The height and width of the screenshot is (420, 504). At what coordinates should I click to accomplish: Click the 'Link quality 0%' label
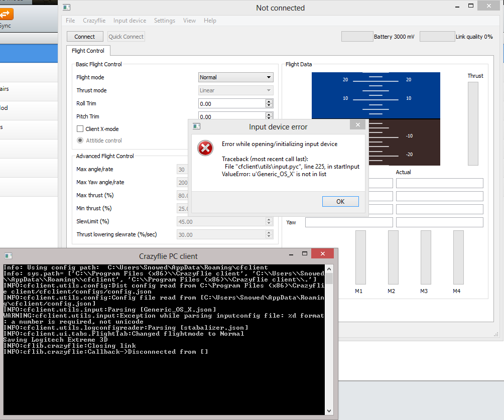tap(474, 37)
